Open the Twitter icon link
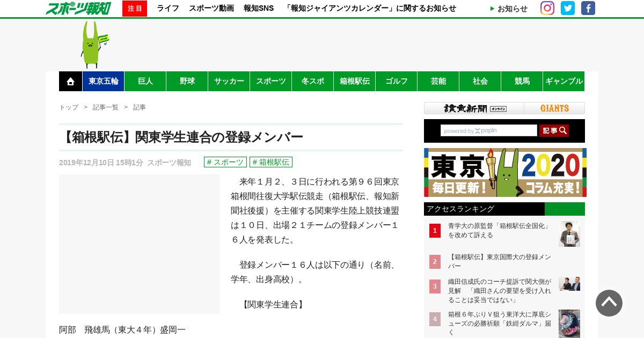 pyautogui.click(x=568, y=8)
